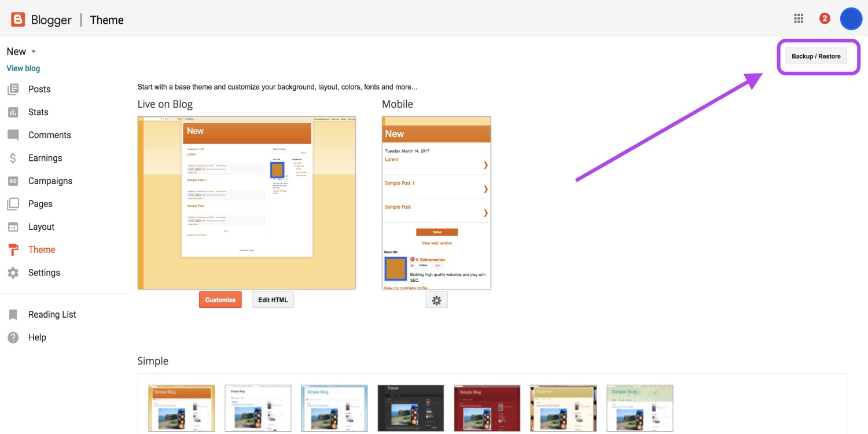Open the Reading List bookmark icon
This screenshot has width=868, height=434.
[x=13, y=314]
